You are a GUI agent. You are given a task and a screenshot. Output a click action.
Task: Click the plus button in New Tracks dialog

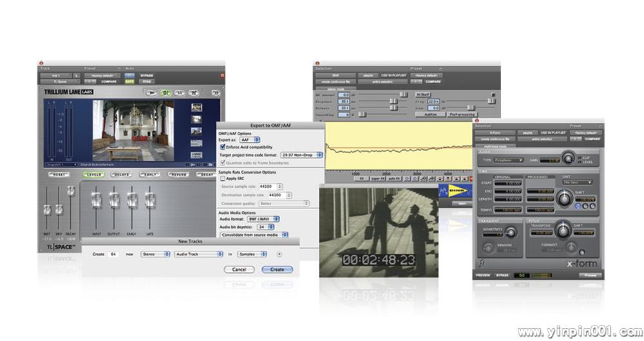(279, 254)
